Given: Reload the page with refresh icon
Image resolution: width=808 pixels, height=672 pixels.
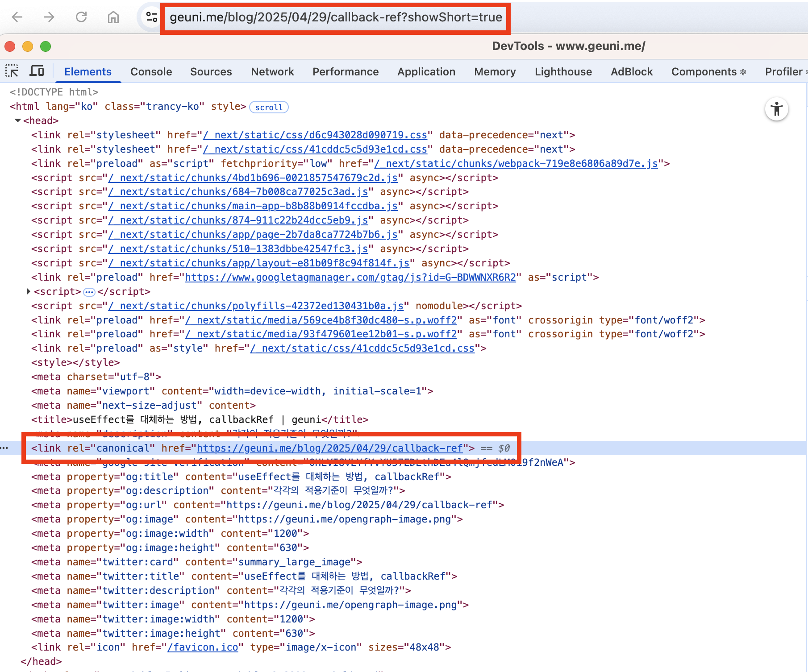Looking at the screenshot, I should point(81,17).
